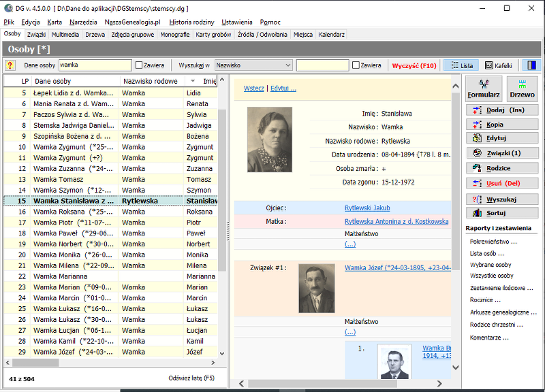Click the DG application icon in title bar

tap(8, 8)
